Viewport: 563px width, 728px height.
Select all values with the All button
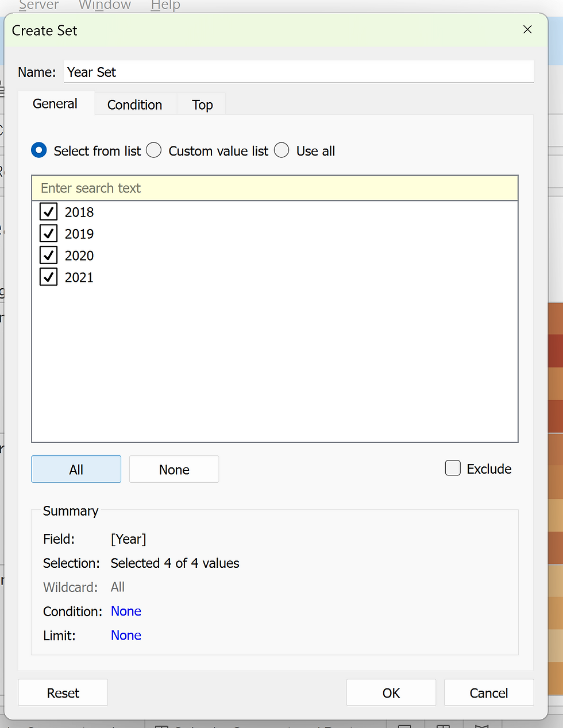76,469
